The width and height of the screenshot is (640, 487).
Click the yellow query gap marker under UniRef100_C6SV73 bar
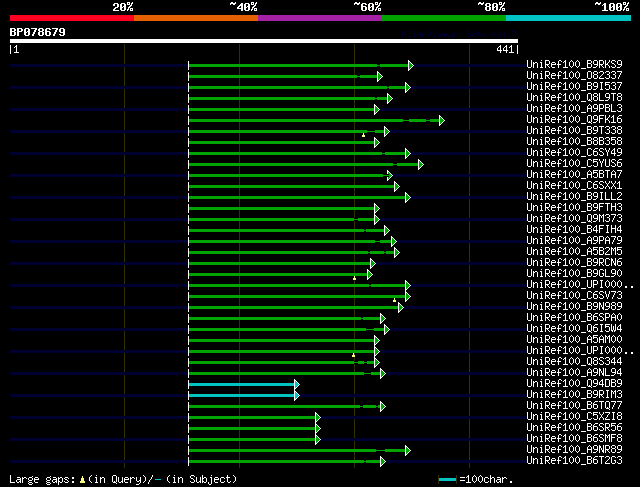point(394,300)
